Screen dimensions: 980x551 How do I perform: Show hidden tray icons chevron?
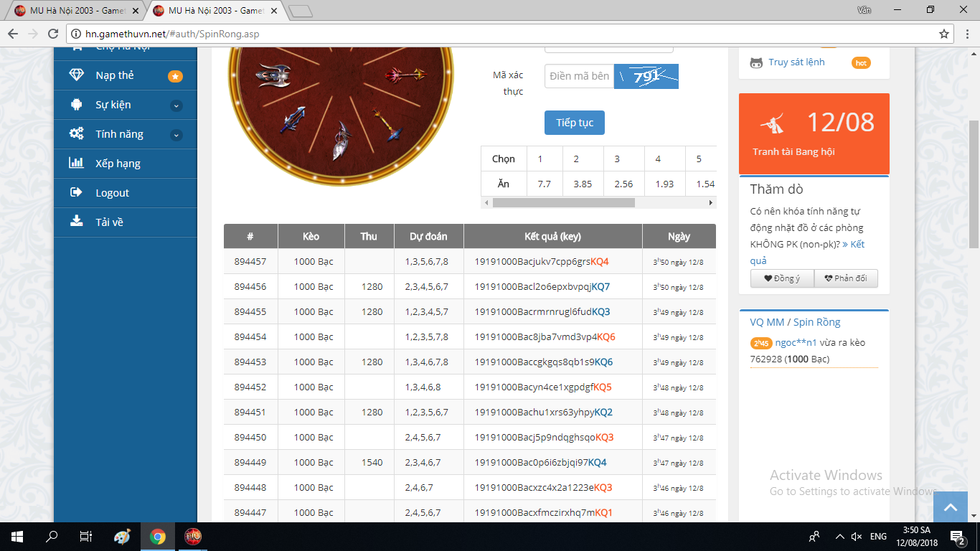click(x=840, y=537)
